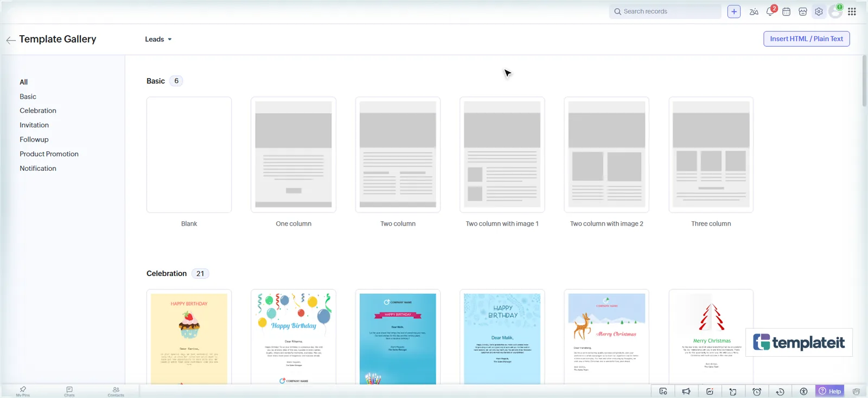Open the notifications bell

click(x=770, y=11)
